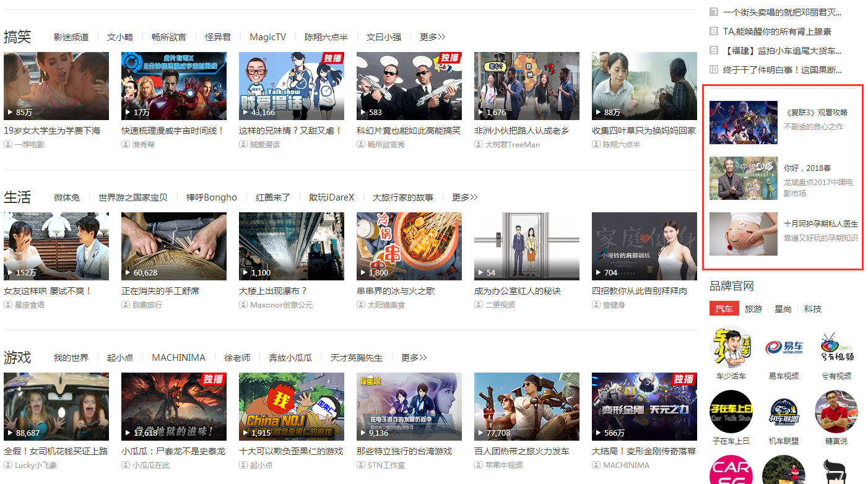
Task: Open the 子在车上曰 channel avatar
Action: point(731,412)
